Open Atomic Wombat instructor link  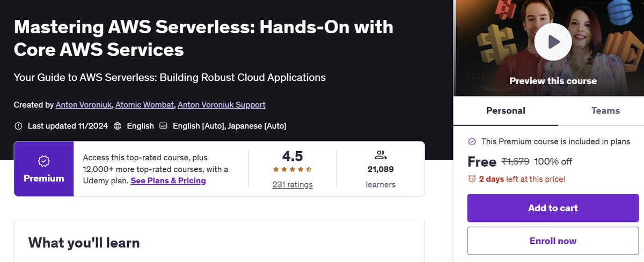point(144,105)
